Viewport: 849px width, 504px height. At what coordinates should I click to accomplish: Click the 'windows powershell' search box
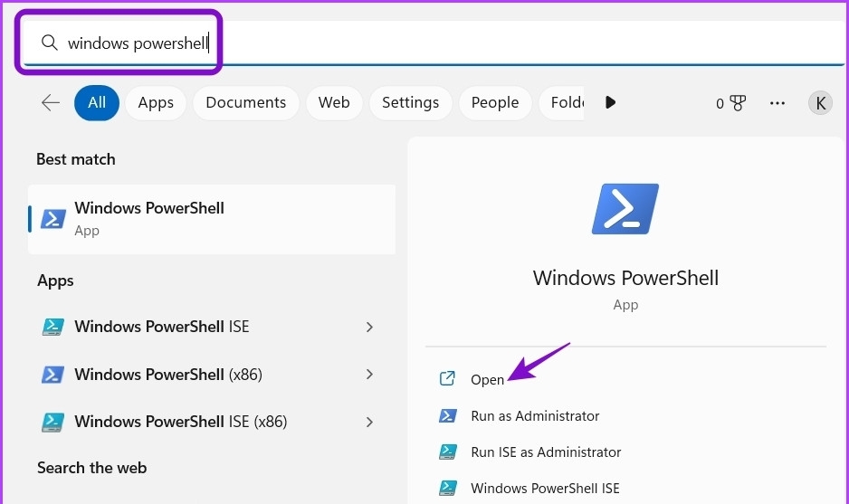(434, 43)
